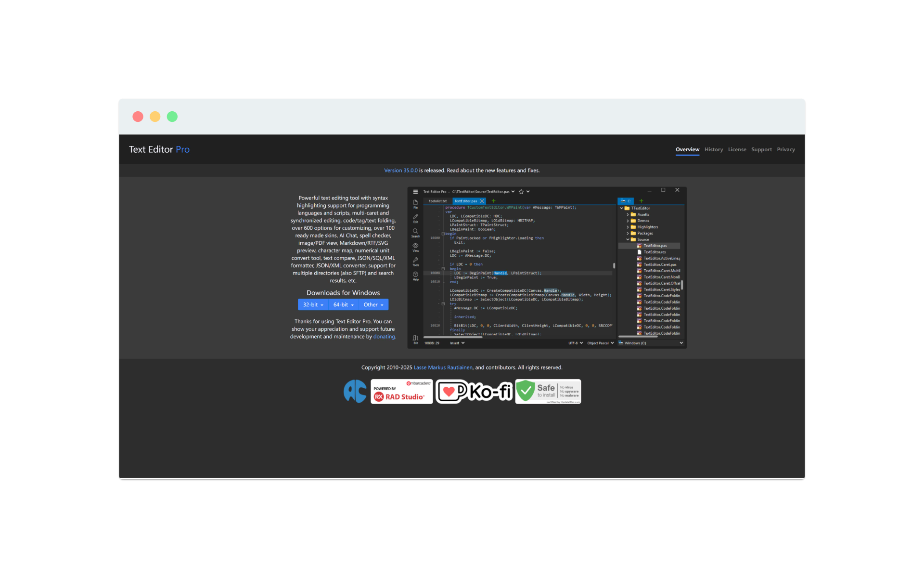
Task: Open the Version 35.0.0 release link
Action: tap(400, 171)
